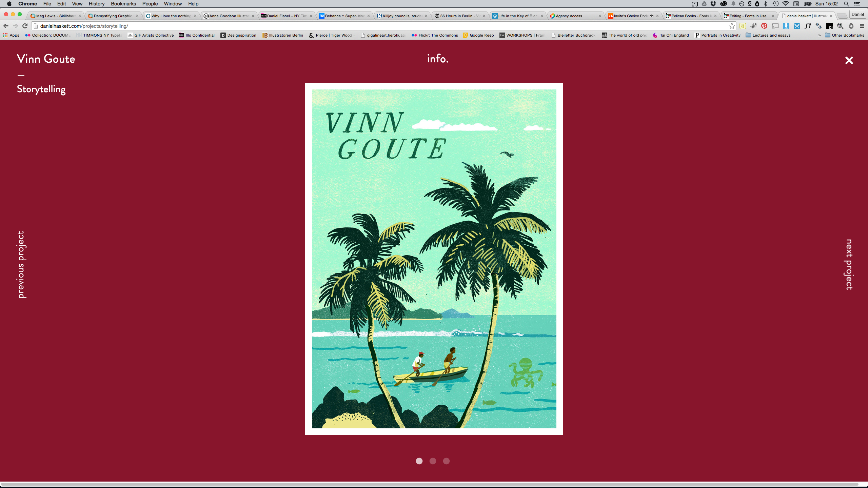The height and width of the screenshot is (488, 868).
Task: Open the Chrome hamburger menu
Action: point(862,26)
